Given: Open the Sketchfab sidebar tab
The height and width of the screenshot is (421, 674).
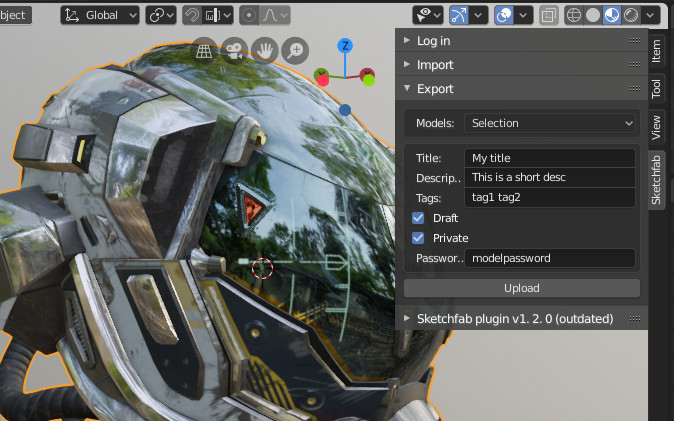Looking at the screenshot, I should (657, 180).
